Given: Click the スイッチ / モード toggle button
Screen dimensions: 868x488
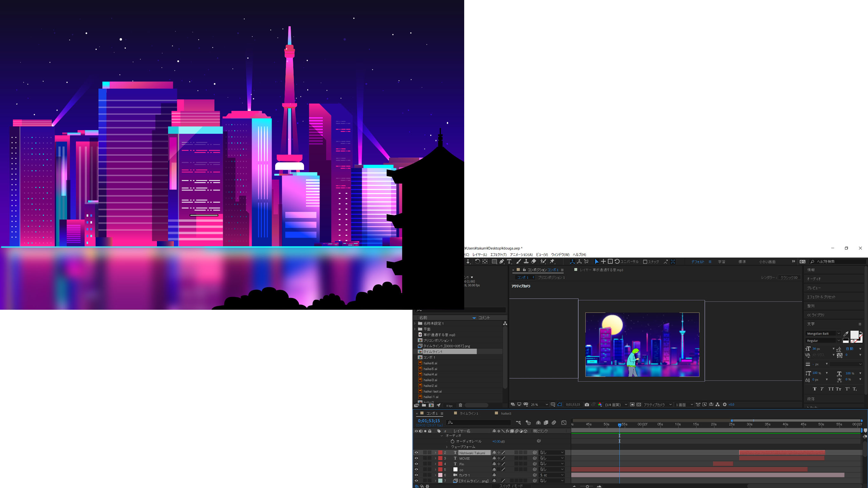Looking at the screenshot, I should (x=511, y=486).
